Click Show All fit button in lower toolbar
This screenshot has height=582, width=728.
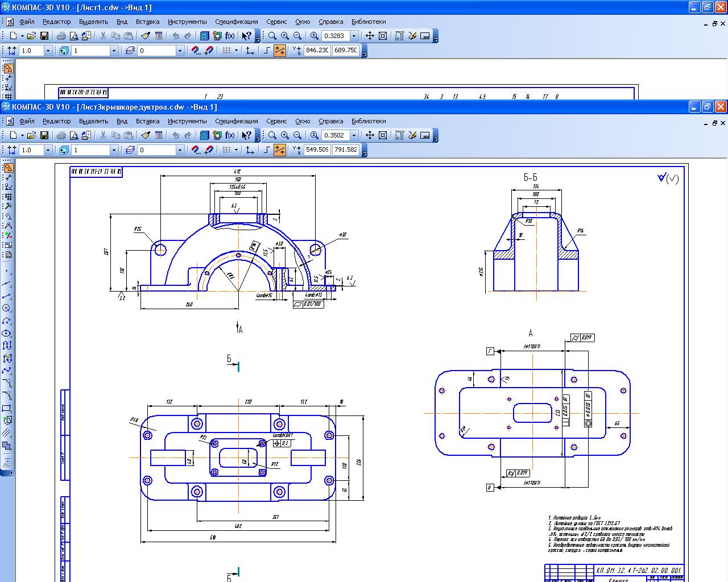click(x=383, y=135)
